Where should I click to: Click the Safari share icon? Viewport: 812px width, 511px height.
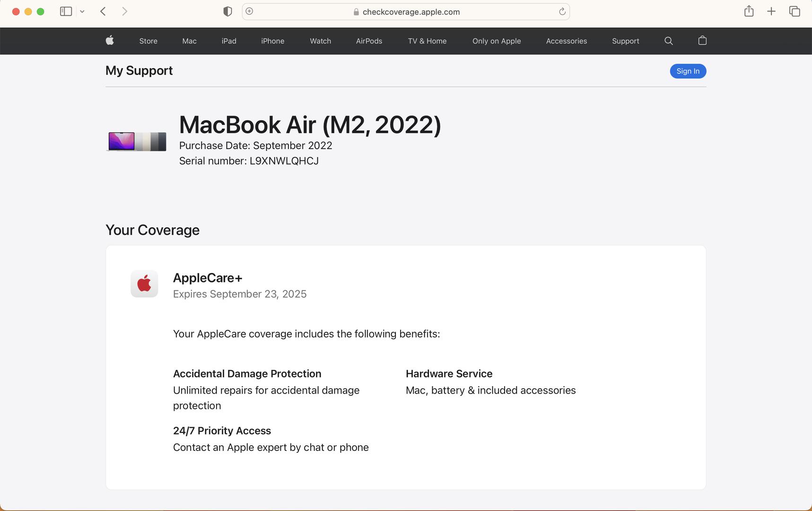click(x=749, y=11)
